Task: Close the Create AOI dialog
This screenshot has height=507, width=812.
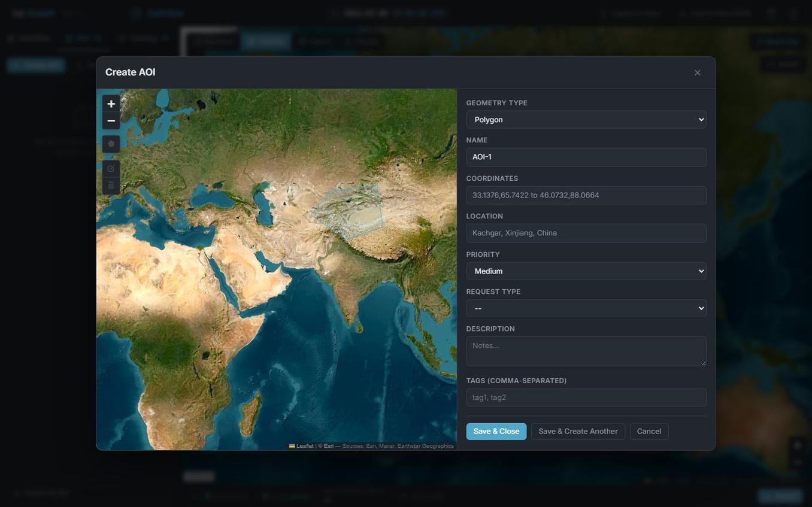Action: tap(697, 73)
